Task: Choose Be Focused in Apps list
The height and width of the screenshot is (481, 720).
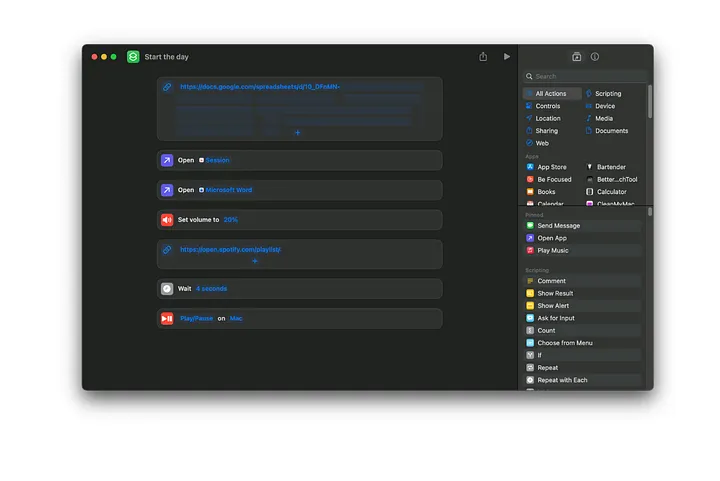Action: [x=549, y=179]
